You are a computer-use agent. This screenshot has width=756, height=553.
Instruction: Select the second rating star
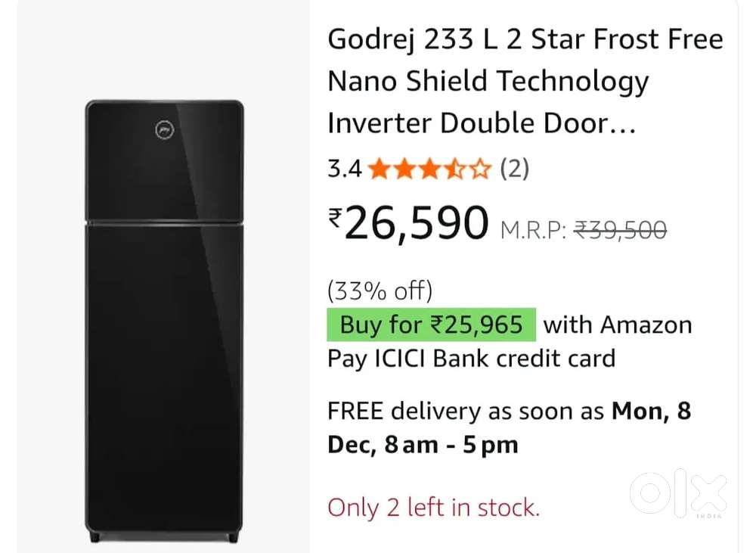click(404, 169)
